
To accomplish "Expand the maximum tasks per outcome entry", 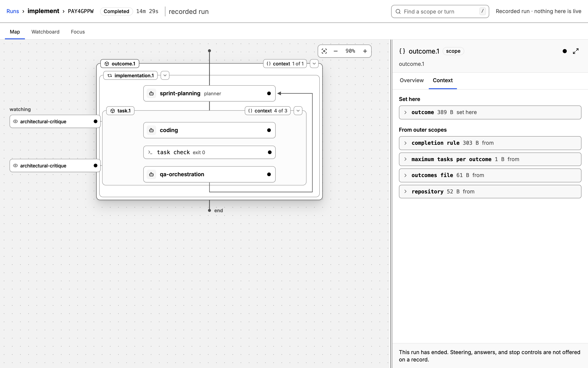I will (x=490, y=159).
